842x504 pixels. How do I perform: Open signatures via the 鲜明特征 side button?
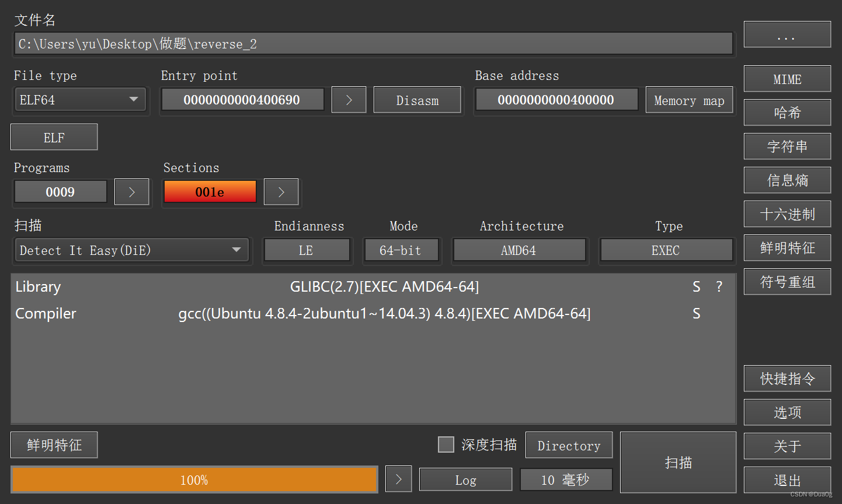tap(787, 248)
